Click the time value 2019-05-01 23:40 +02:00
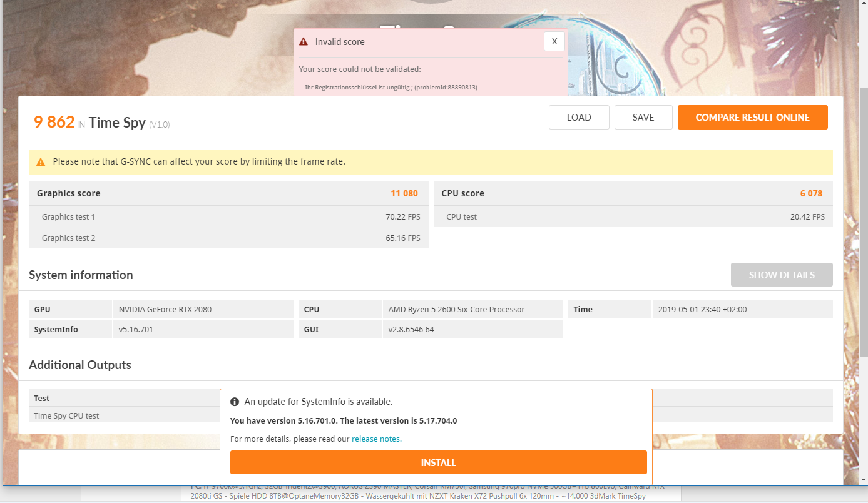The height and width of the screenshot is (503, 868). tap(703, 309)
